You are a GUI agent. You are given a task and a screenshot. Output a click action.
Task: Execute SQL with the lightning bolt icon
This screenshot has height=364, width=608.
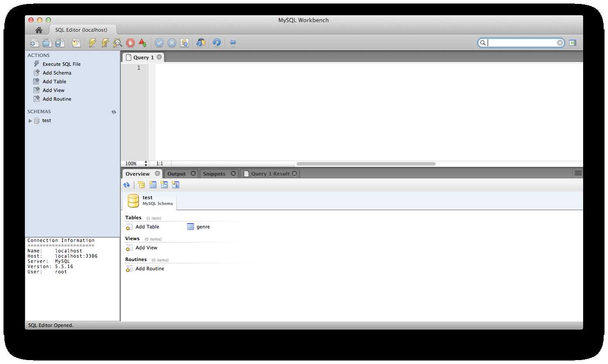[x=92, y=43]
